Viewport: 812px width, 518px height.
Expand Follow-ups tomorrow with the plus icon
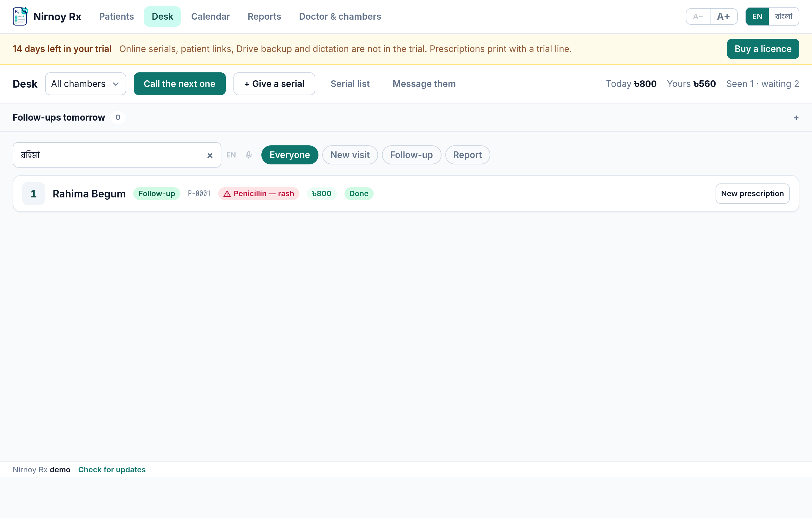tap(796, 118)
